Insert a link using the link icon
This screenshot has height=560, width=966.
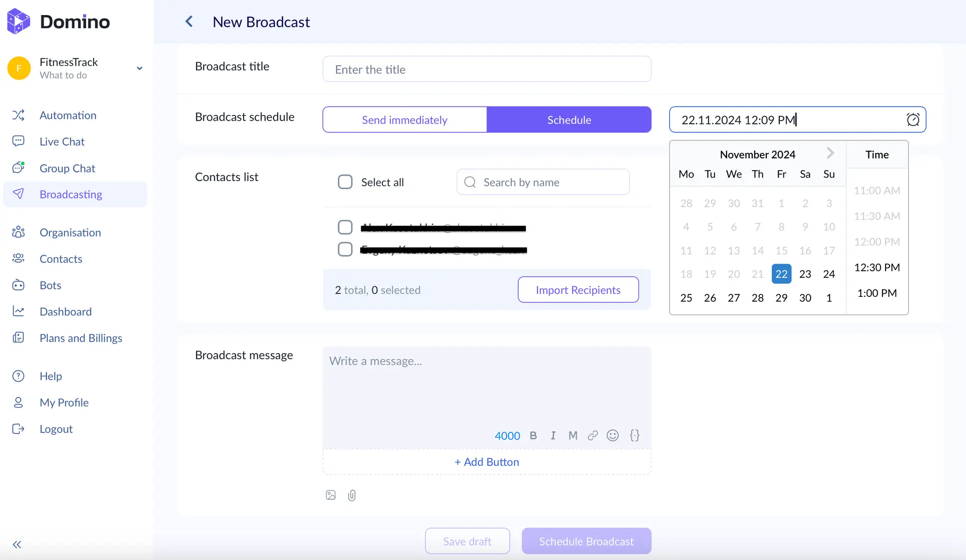point(593,436)
